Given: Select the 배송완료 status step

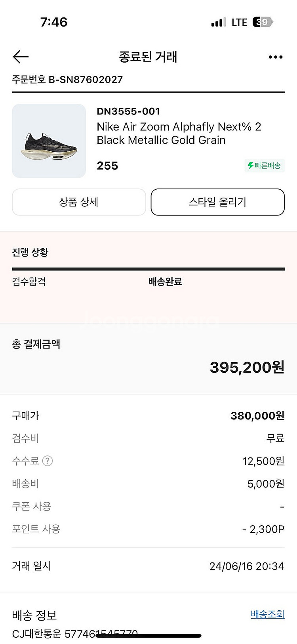Looking at the screenshot, I should click(165, 282).
